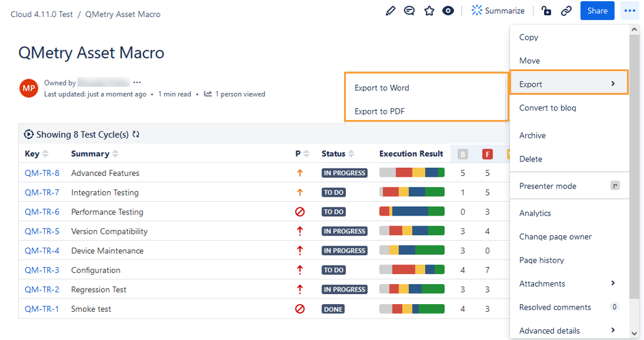The image size is (644, 340).
Task: Click DONE status badge for Smoke test
Action: 333,309
